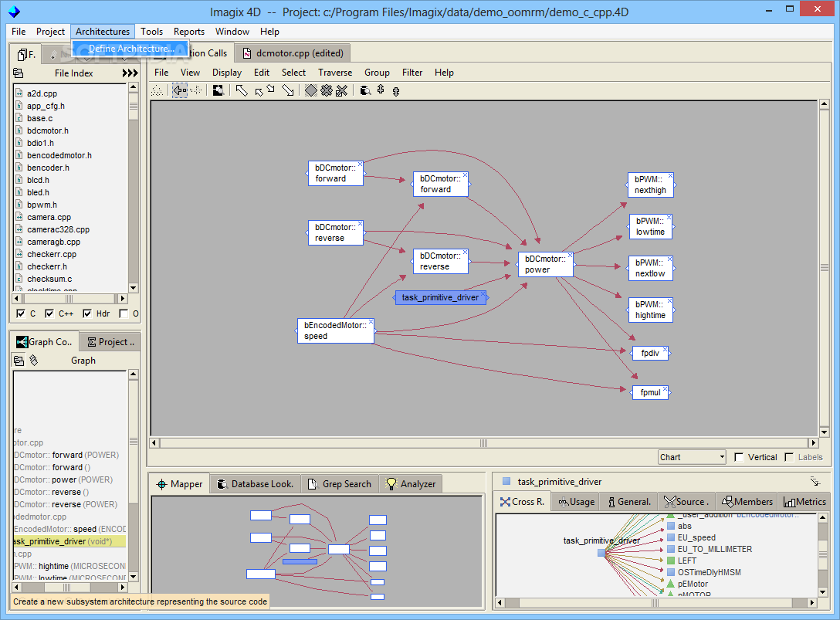Switch to the dcmotor.cpp (edited) tab
This screenshot has width=840, height=620.
pos(293,53)
